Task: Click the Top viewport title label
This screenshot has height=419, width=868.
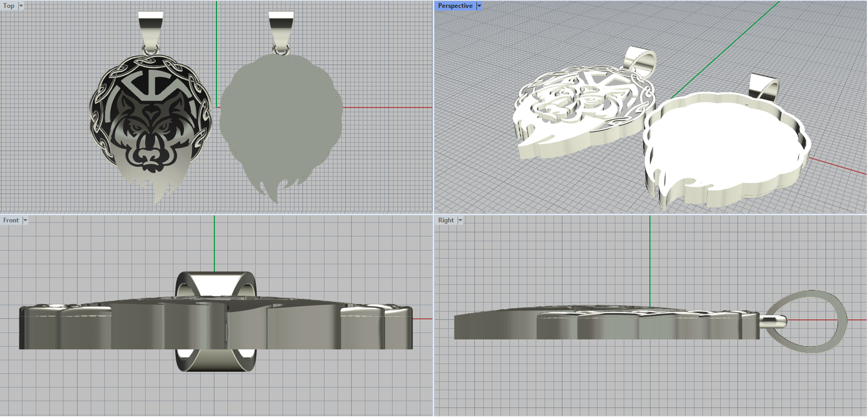Action: [x=9, y=6]
